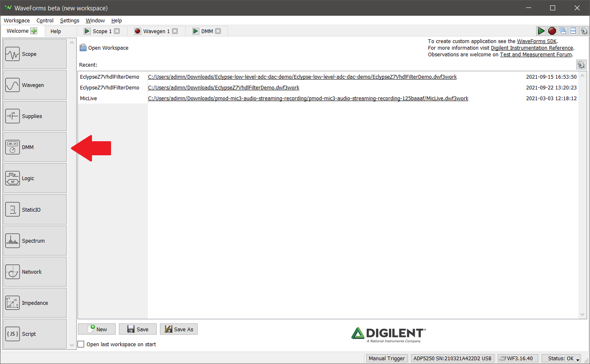
Task: Click the Manual Trigger button
Action: (387, 358)
